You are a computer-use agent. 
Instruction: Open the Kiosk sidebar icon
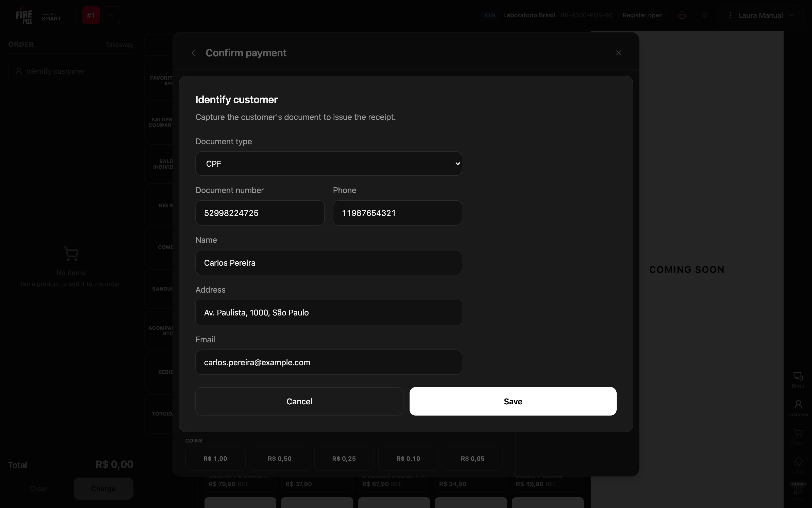coord(798,380)
